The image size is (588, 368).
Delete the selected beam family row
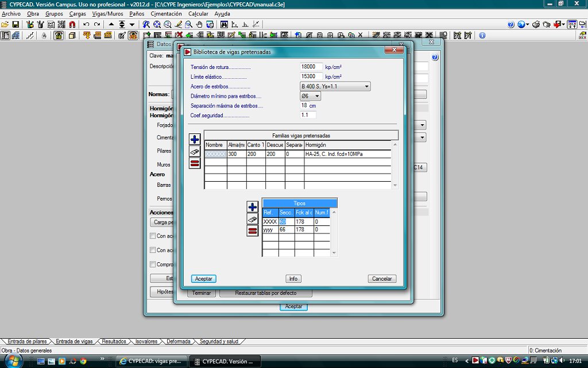click(195, 163)
